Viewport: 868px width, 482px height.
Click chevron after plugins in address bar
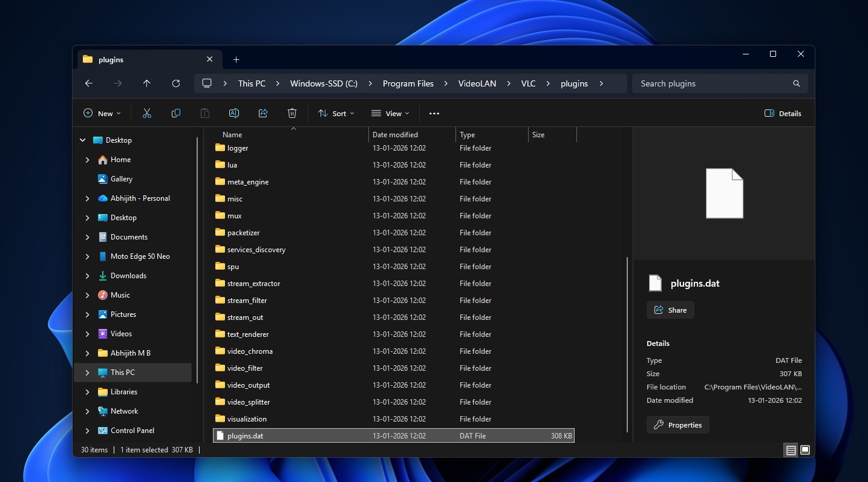click(601, 83)
